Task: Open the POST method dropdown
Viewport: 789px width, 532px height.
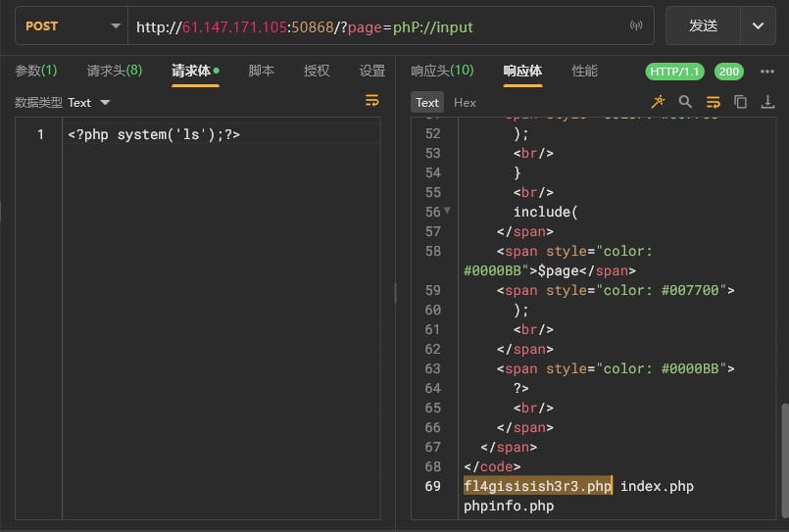Action: 72,26
